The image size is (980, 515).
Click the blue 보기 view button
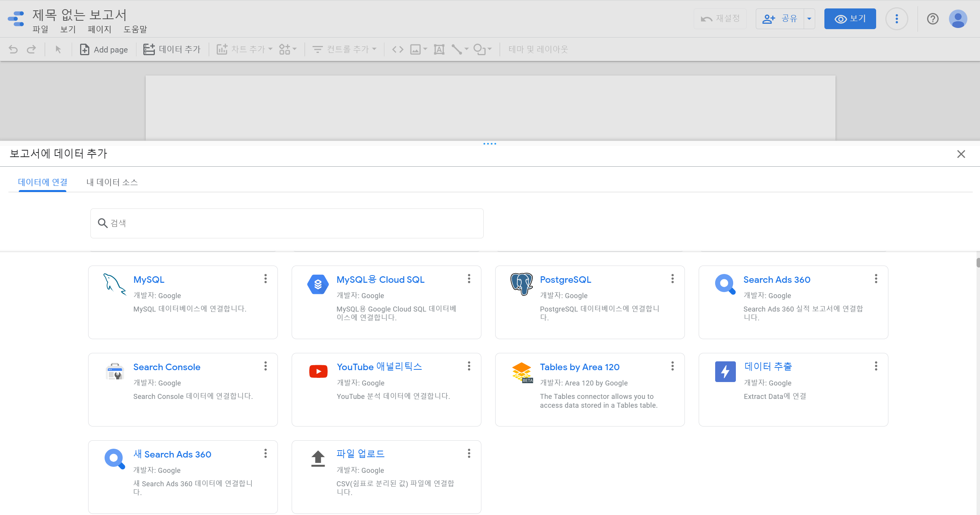[850, 19]
